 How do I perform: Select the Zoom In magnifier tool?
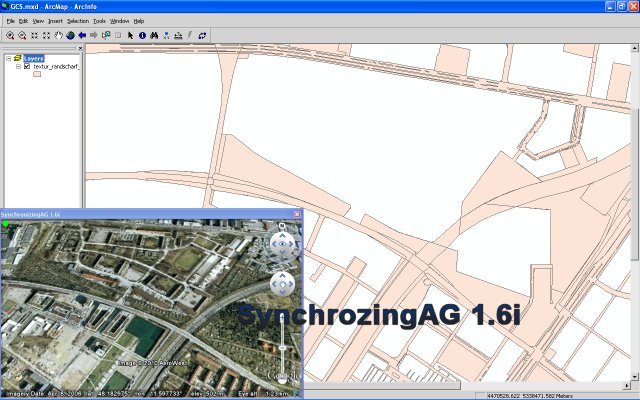coord(10,36)
